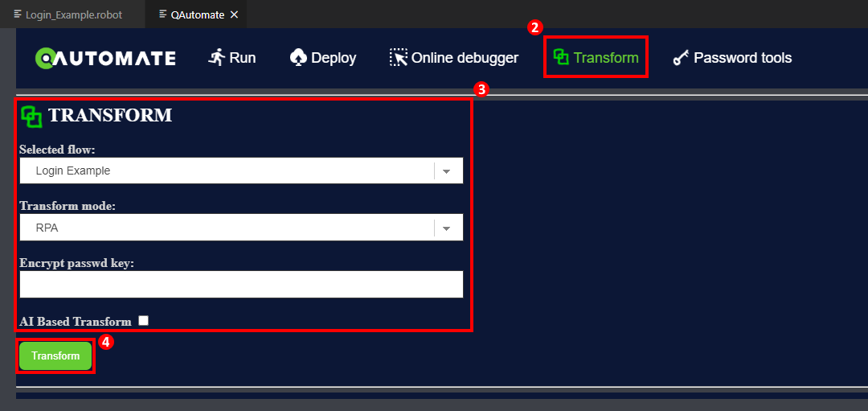Click the RPA value text
The image size is (868, 411).
pyautogui.click(x=47, y=228)
